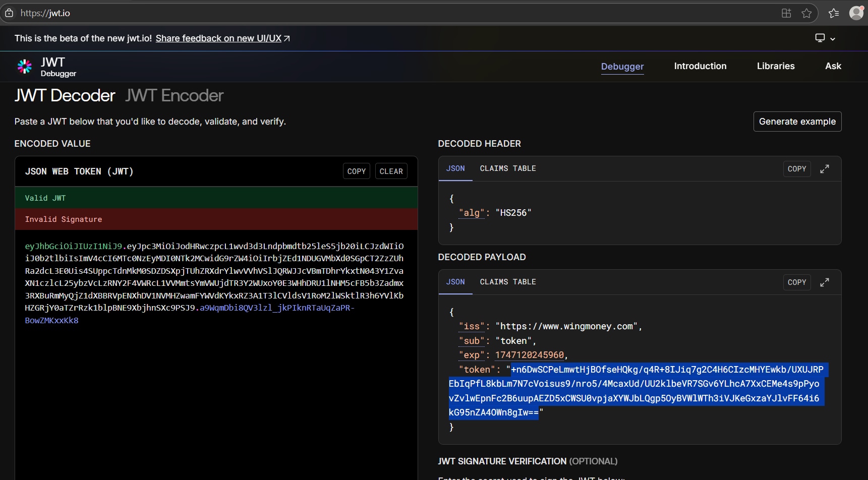Open Ask nav item

click(x=833, y=66)
